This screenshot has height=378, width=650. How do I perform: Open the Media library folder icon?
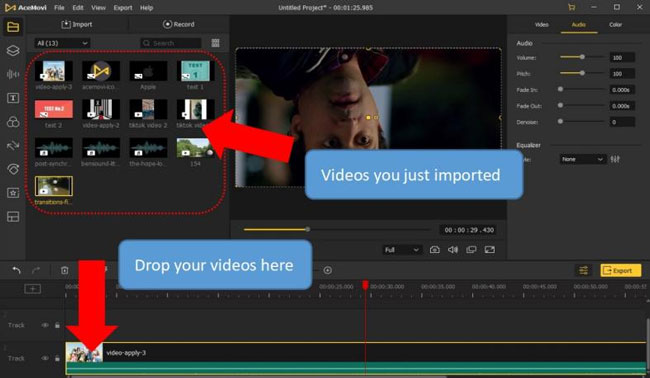click(x=13, y=27)
